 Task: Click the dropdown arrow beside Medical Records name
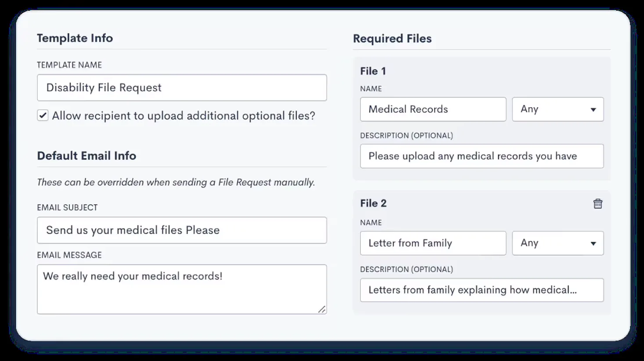tap(594, 109)
